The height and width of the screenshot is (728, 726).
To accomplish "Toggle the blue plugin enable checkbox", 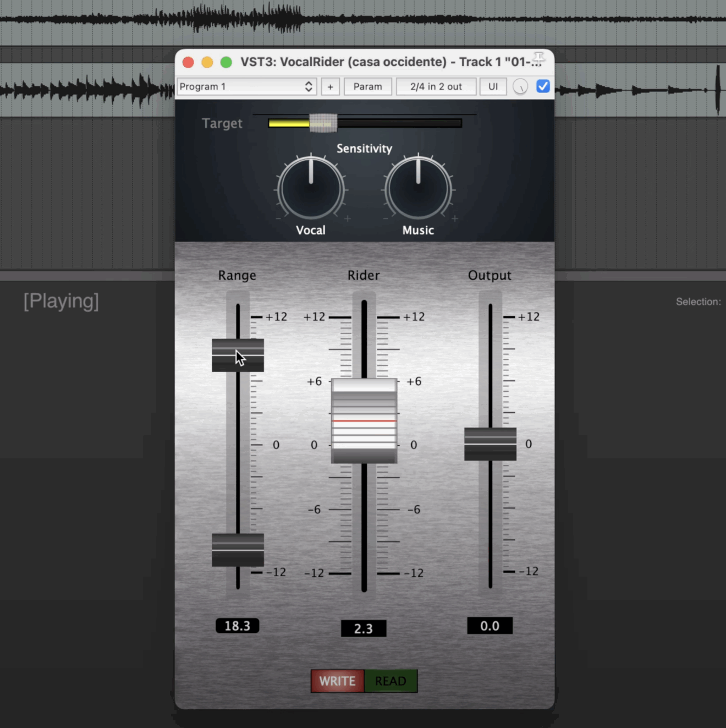I will coord(543,86).
